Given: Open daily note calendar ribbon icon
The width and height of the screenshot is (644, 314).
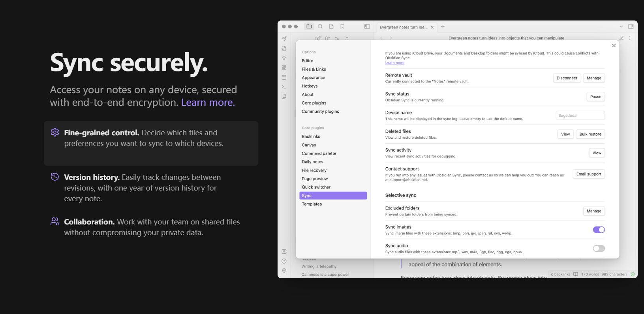Looking at the screenshot, I should coord(284,77).
